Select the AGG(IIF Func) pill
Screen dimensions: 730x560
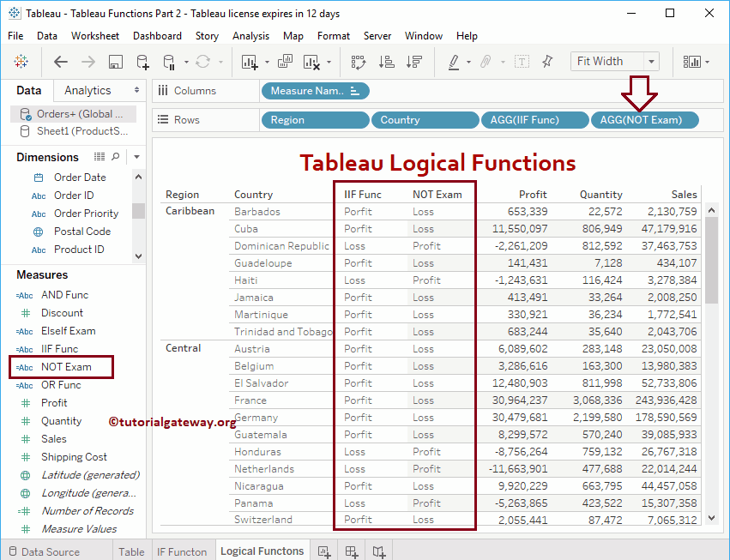pos(535,120)
